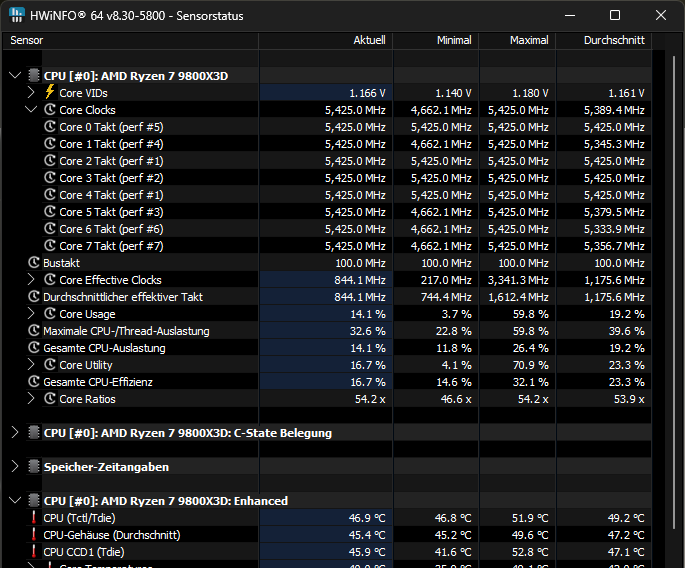Minimize the HWiNFO Sensorstatus window
This screenshot has height=568, width=685.
coord(570,15)
